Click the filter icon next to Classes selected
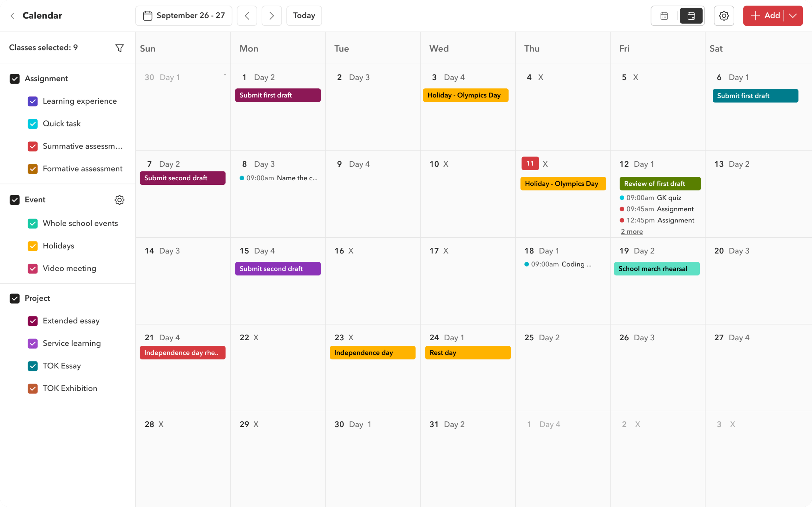Viewport: 812px width, 507px height. coord(119,47)
